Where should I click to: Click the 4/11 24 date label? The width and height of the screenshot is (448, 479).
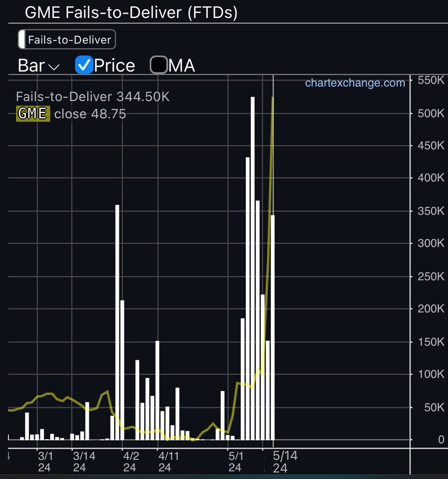[169, 461]
